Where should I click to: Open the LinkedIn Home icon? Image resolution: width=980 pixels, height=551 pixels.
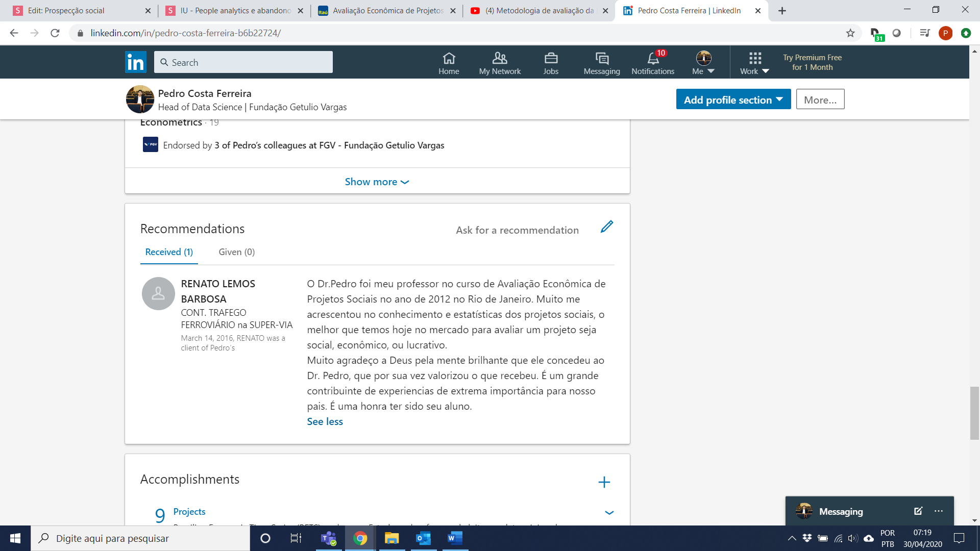point(449,63)
